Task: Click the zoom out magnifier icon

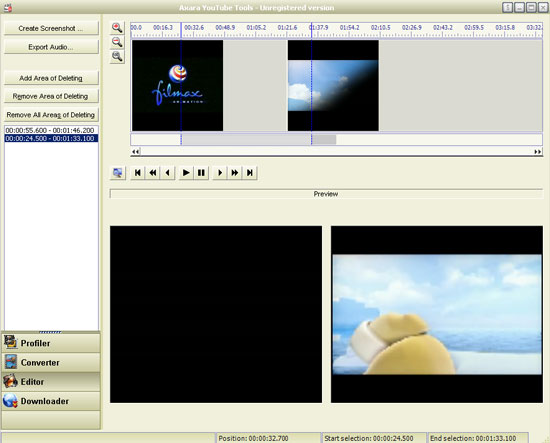Action: tap(117, 42)
